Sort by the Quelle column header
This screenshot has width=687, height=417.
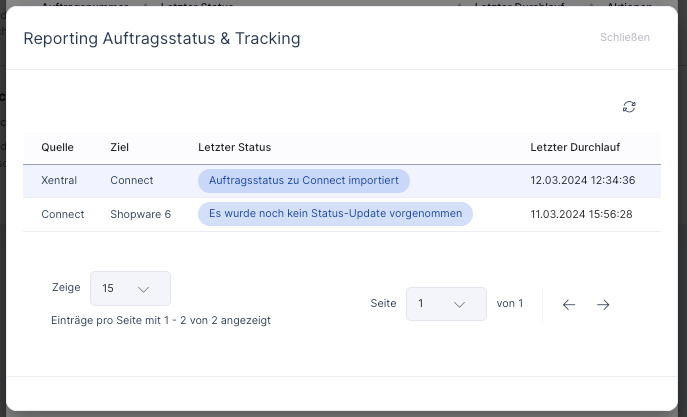58,148
